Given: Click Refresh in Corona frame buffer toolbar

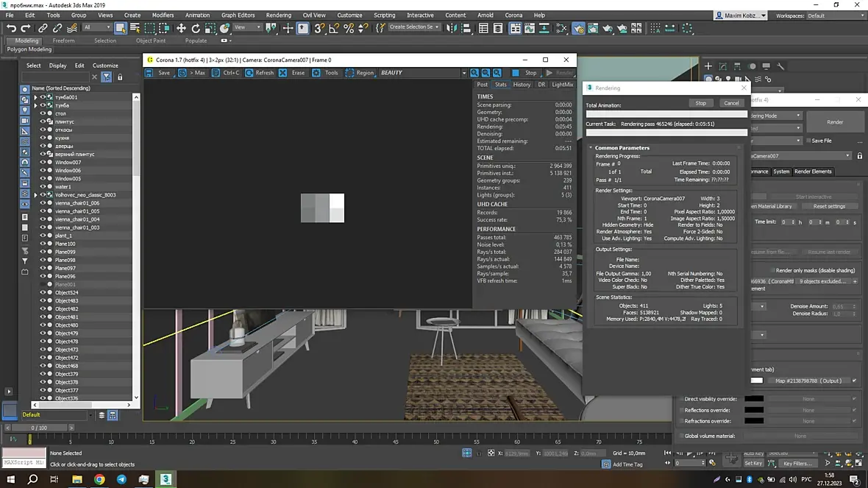Looking at the screenshot, I should tap(260, 73).
